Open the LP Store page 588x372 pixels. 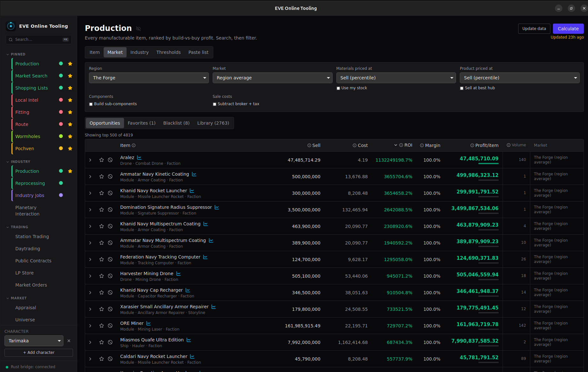[x=24, y=273]
